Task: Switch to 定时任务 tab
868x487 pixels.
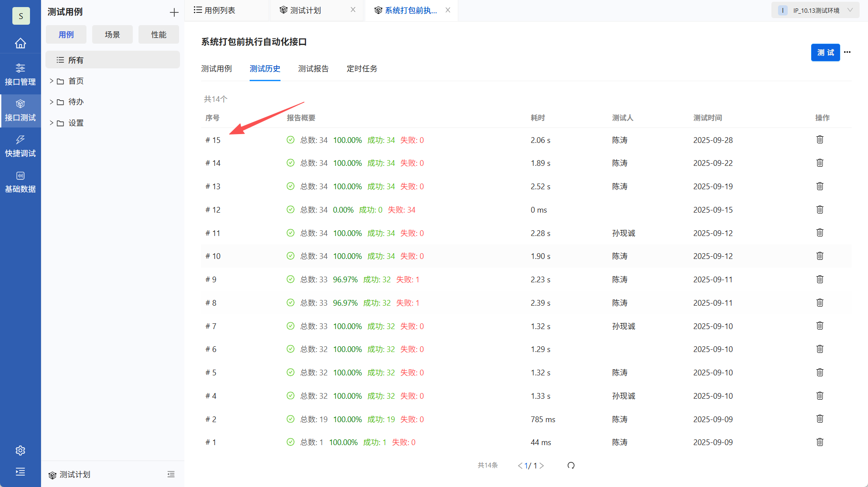Action: (x=362, y=68)
